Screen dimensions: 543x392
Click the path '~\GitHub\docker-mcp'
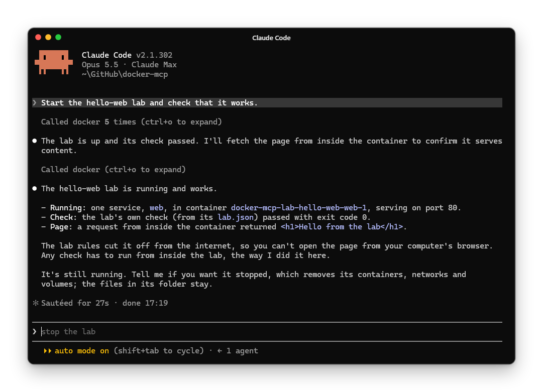pyautogui.click(x=125, y=74)
